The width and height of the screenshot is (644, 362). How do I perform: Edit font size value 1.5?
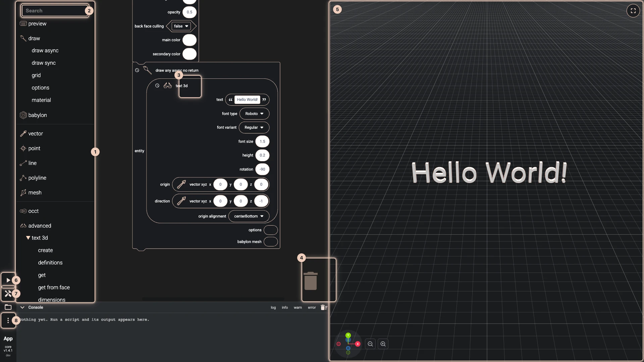tap(262, 142)
